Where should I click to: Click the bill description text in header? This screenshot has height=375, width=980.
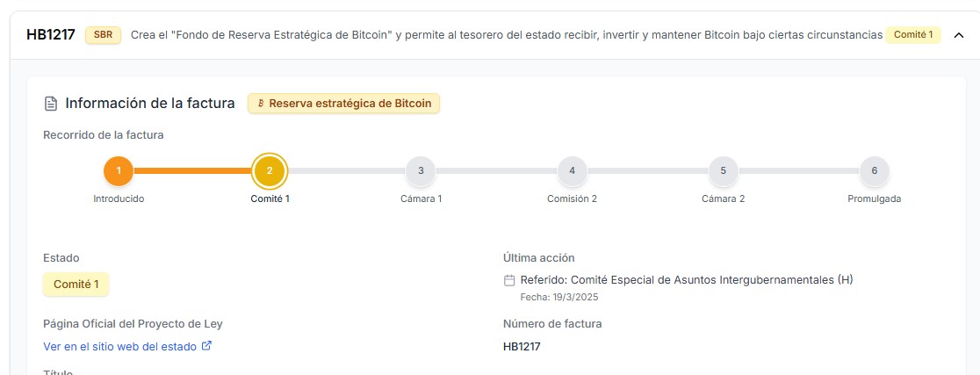tap(507, 35)
